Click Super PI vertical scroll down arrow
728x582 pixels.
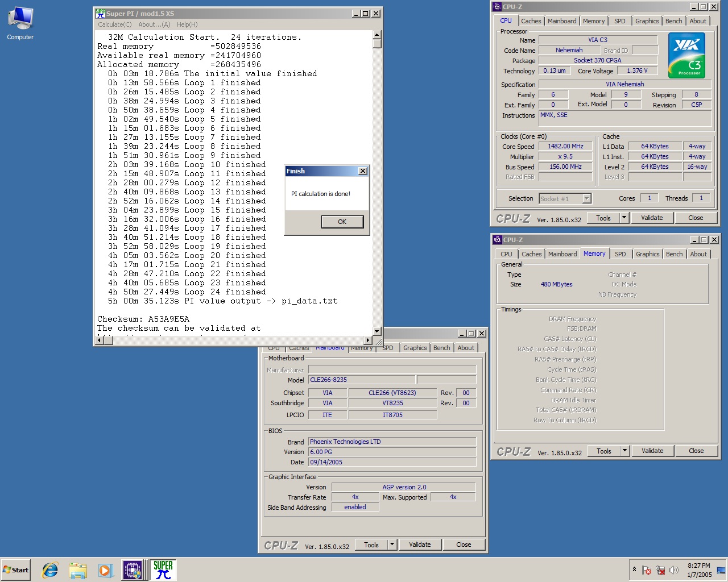click(x=377, y=331)
